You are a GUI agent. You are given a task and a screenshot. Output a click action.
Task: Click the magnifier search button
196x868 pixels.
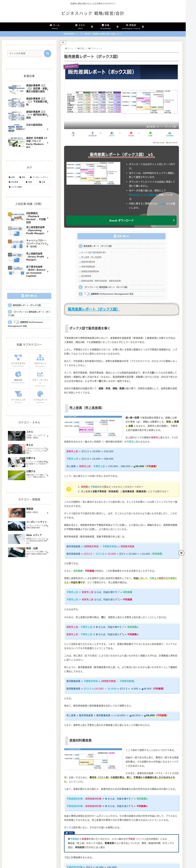pyautogui.click(x=47, y=53)
